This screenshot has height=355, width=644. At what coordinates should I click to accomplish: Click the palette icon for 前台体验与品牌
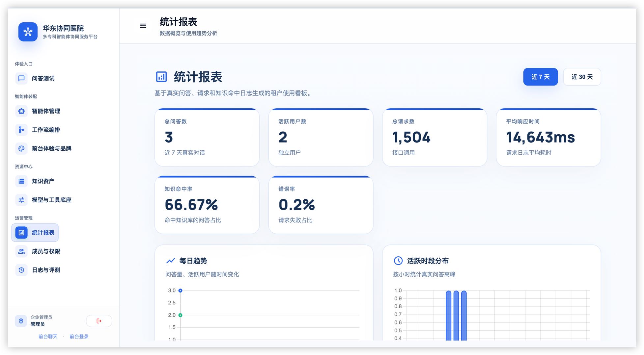pyautogui.click(x=21, y=149)
